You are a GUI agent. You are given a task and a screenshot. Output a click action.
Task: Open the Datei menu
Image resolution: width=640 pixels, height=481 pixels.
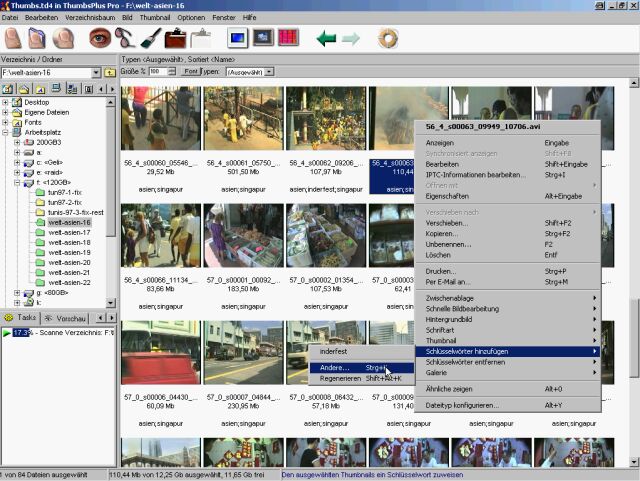(x=10, y=18)
